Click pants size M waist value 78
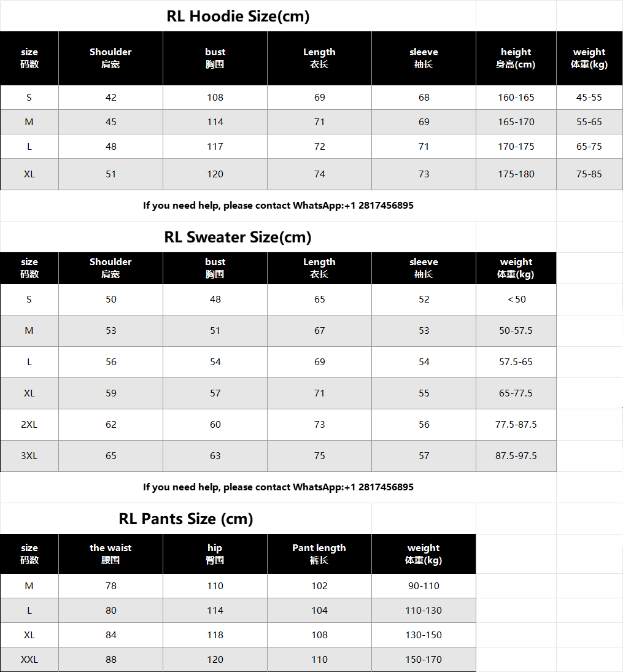Image resolution: width=623 pixels, height=672 pixels. pos(110,586)
